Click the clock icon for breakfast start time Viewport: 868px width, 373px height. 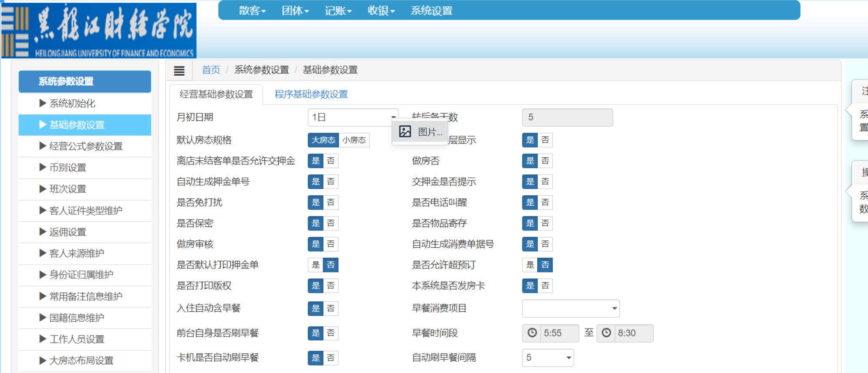click(x=532, y=333)
